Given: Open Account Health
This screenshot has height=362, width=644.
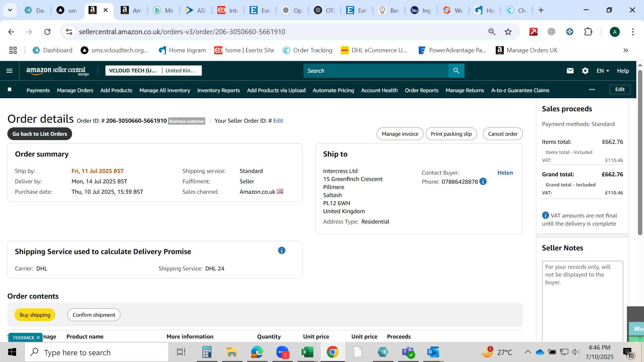Looking at the screenshot, I should pyautogui.click(x=379, y=90).
